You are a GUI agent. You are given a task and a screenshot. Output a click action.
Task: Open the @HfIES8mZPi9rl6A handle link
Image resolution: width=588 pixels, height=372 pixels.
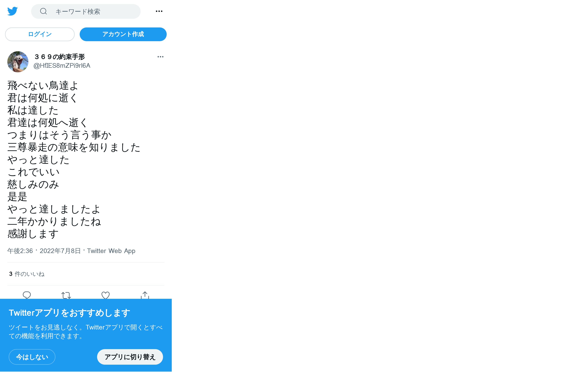pyautogui.click(x=62, y=66)
